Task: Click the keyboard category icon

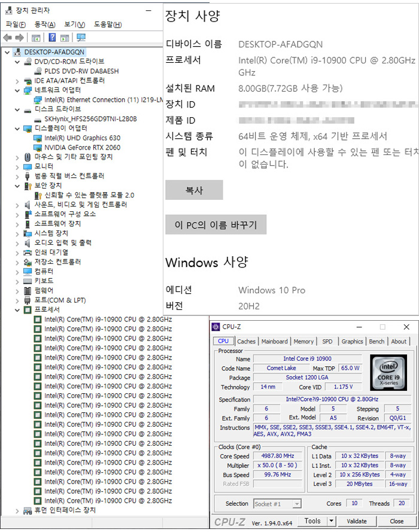Action: pyautogui.click(x=28, y=281)
